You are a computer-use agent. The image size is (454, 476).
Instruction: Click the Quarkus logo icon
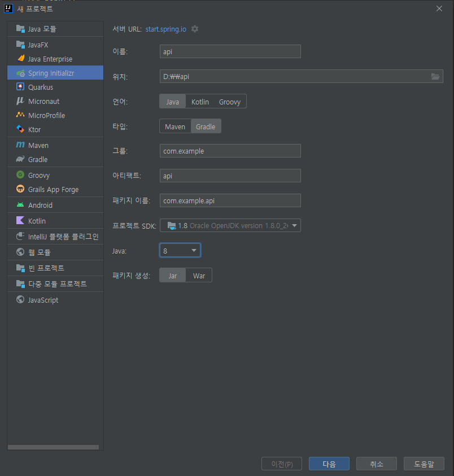click(x=20, y=87)
